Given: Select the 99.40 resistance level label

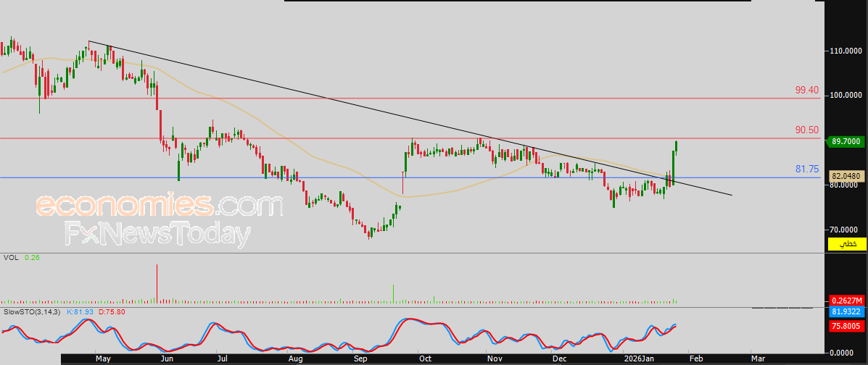Looking at the screenshot, I should coord(807,90).
